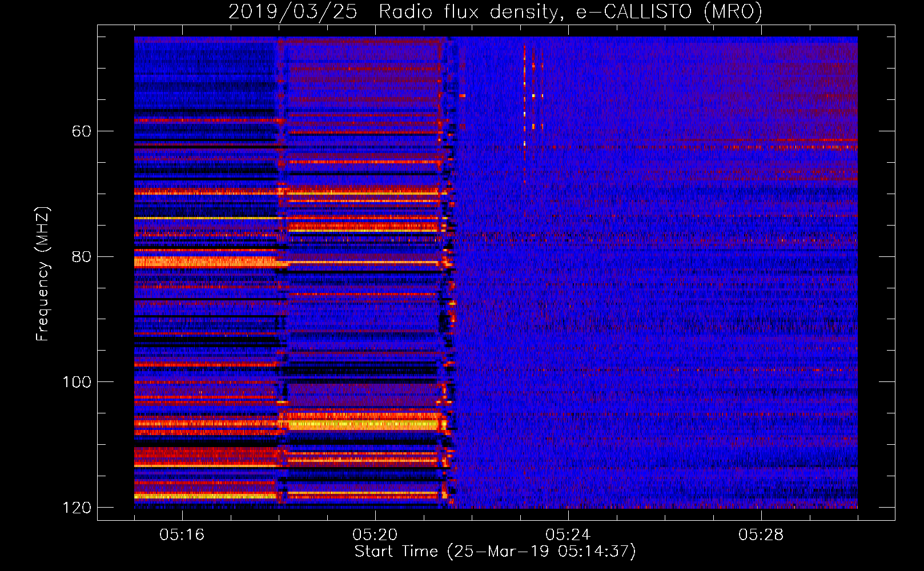Click the 05:16 time tick label
The width and height of the screenshot is (924, 571).
(x=182, y=535)
